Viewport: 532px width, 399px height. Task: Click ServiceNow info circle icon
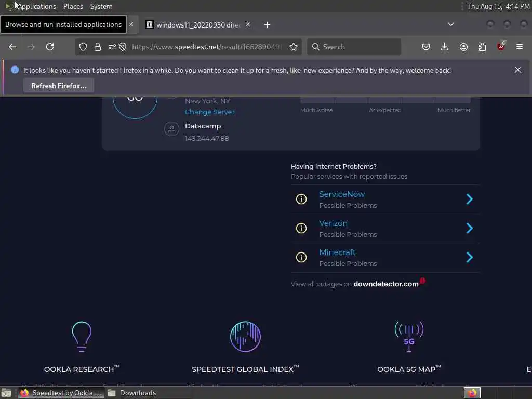point(301,199)
